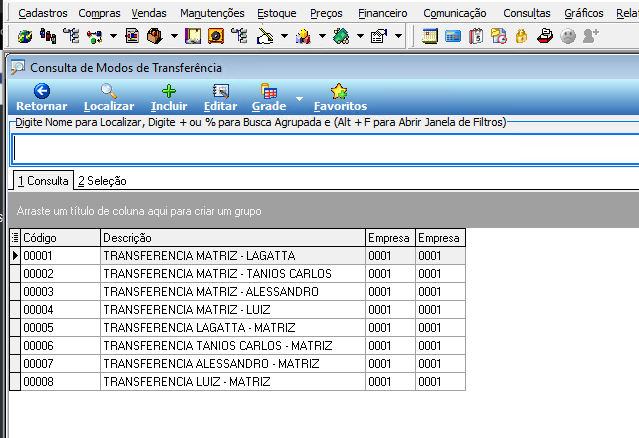Click the document form icon in the toolbar
This screenshot has height=438, width=639.
(132, 36)
